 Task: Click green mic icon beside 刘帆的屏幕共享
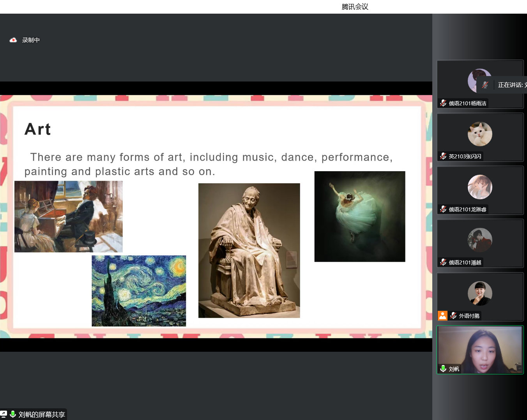13,414
